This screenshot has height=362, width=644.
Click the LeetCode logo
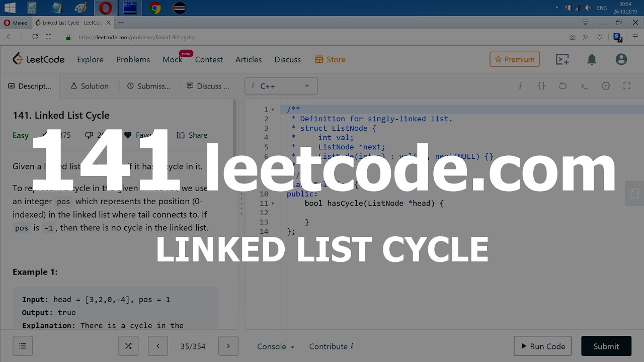pos(39,59)
